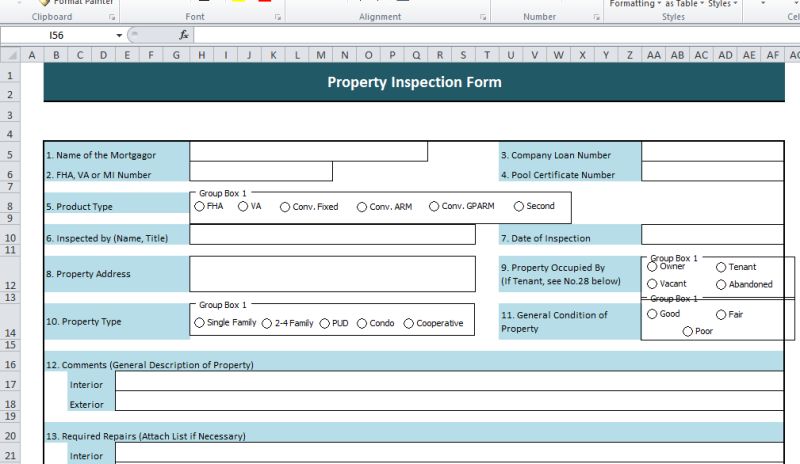
Task: Select the FHA product type radio
Action: [199, 206]
